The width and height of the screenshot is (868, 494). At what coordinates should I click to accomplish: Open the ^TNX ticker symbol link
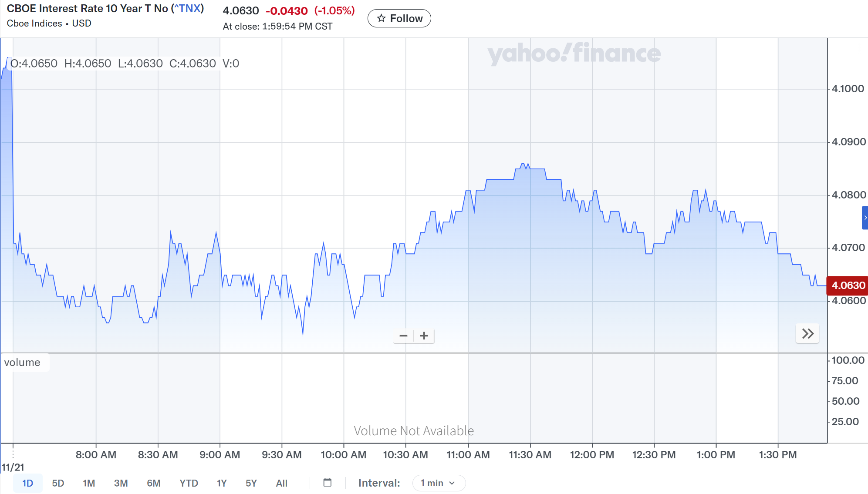coord(188,9)
